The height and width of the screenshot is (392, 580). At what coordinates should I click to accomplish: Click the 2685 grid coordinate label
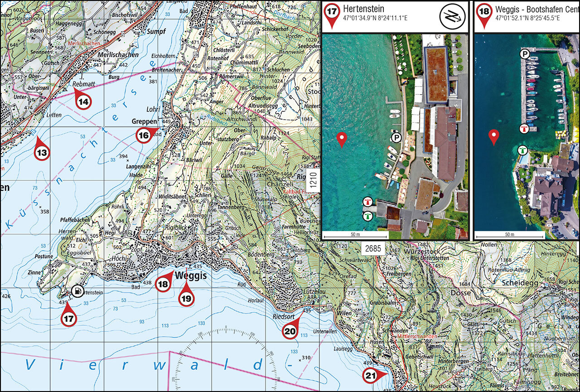pyautogui.click(x=373, y=248)
